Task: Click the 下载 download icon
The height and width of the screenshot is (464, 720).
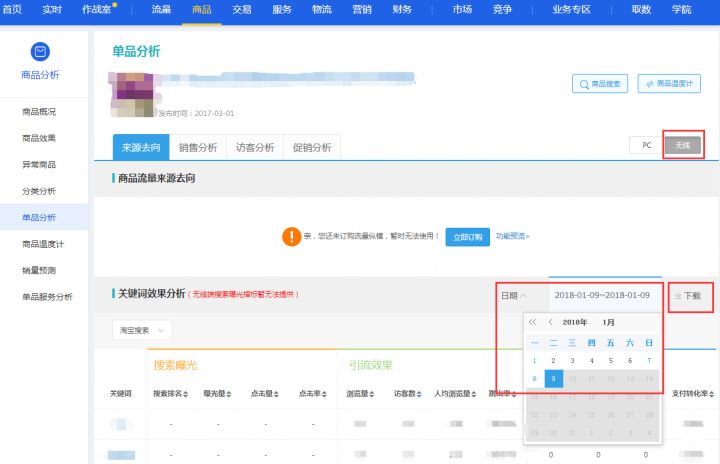Action: click(x=678, y=296)
